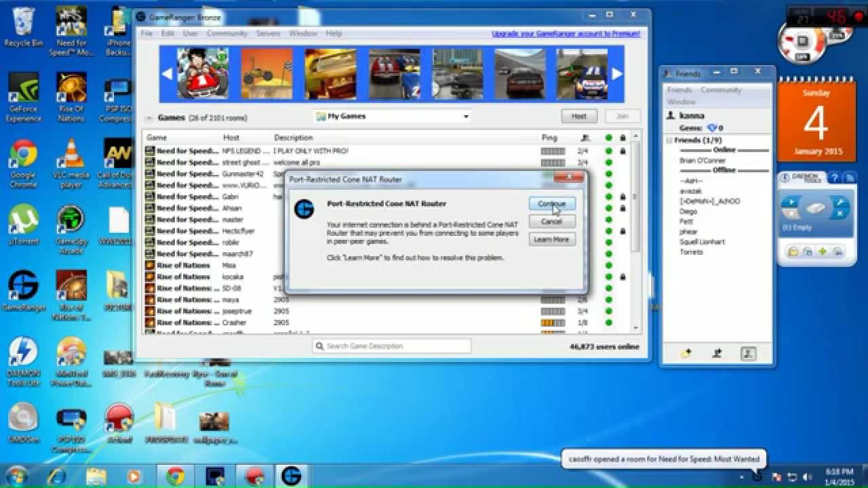
Task: Open GameRanger Servers menu
Action: 269,33
